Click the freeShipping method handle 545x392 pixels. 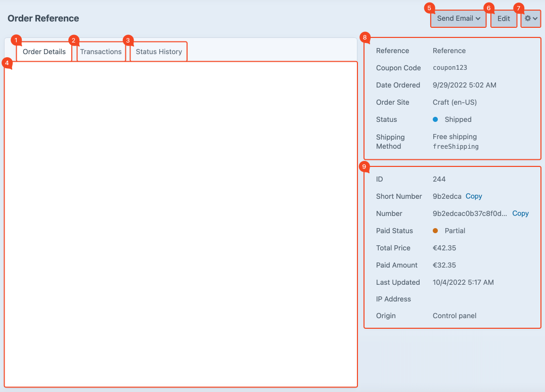point(456,147)
